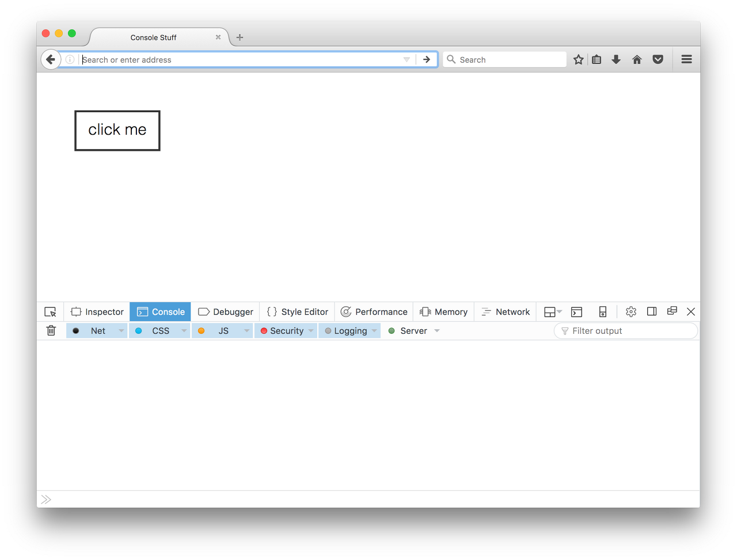This screenshot has height=560, width=737.
Task: Close the Console Stuff tab
Action: tap(218, 37)
